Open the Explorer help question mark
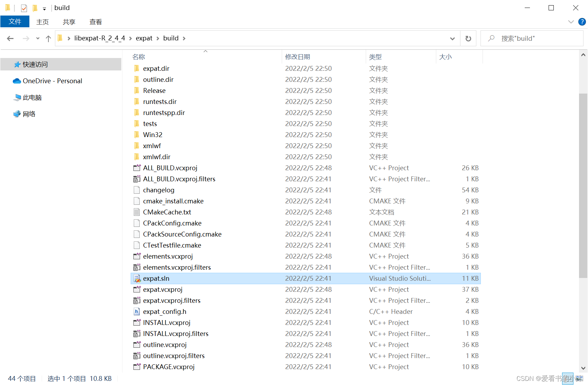 [x=582, y=22]
